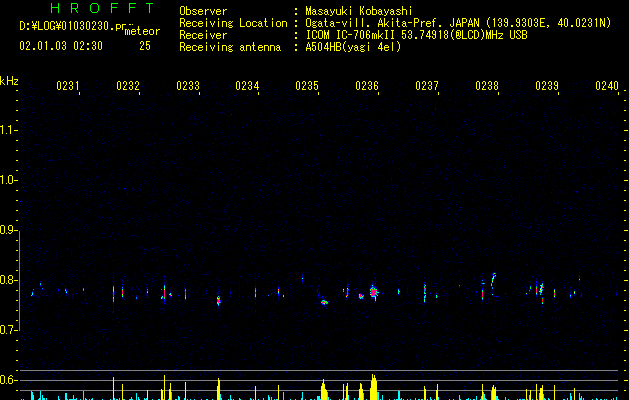Click the 1.1 kHz axis label

point(8,130)
